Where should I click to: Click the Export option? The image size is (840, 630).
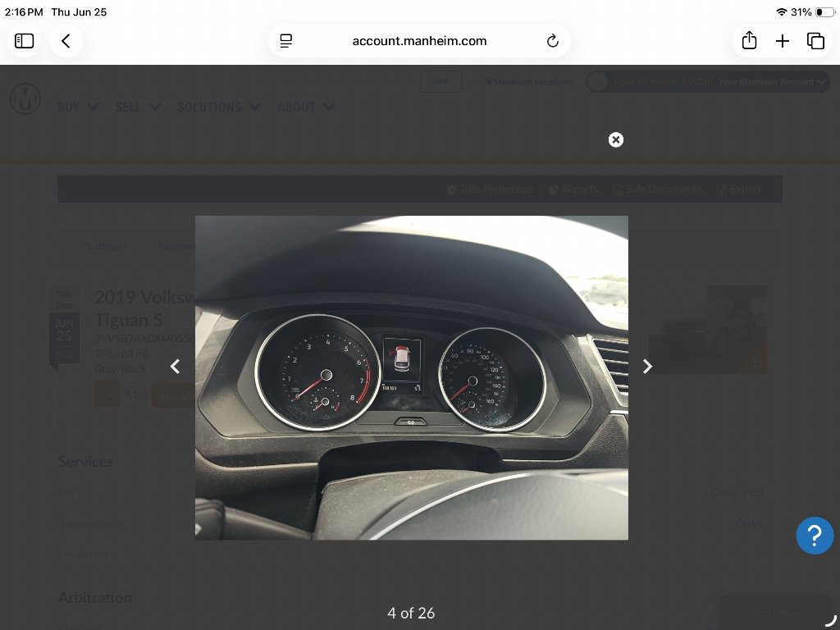tap(739, 189)
